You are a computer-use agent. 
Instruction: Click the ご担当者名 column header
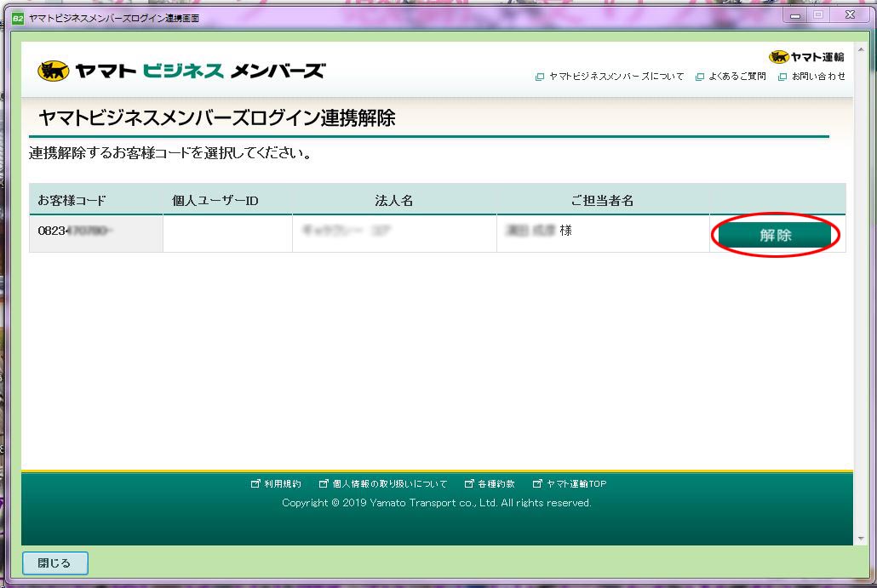click(x=602, y=200)
